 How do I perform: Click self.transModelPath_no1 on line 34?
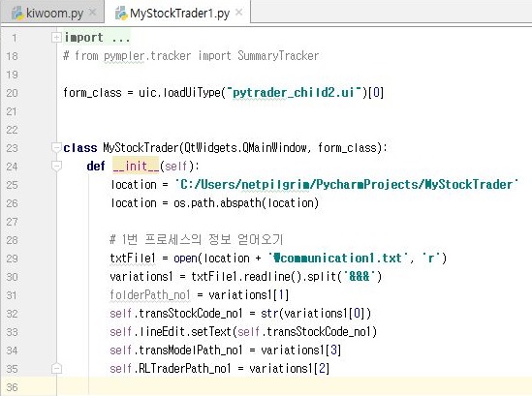176,350
